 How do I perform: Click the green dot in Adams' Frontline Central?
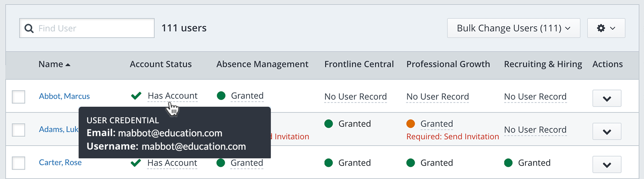point(328,124)
